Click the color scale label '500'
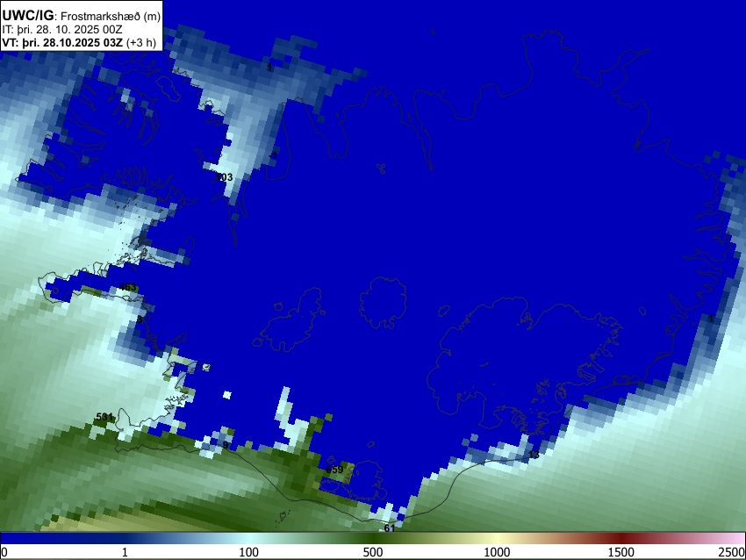This screenshot has height=560, width=746. coord(372,552)
